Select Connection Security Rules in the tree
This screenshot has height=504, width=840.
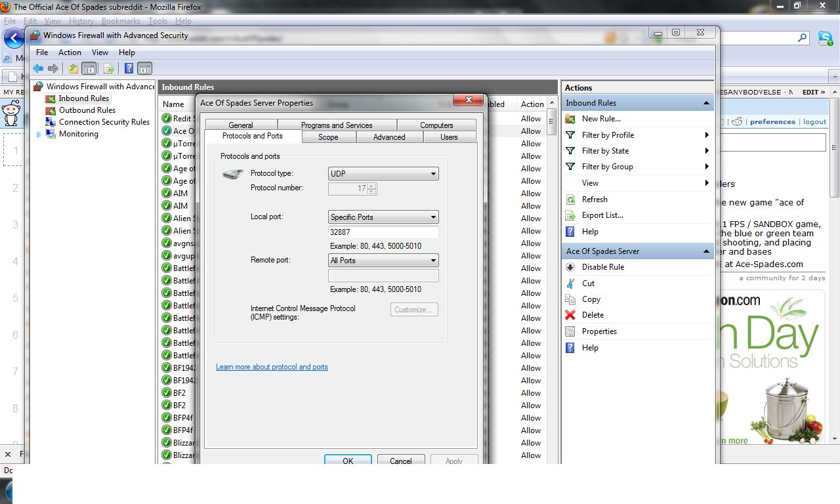coord(104,122)
